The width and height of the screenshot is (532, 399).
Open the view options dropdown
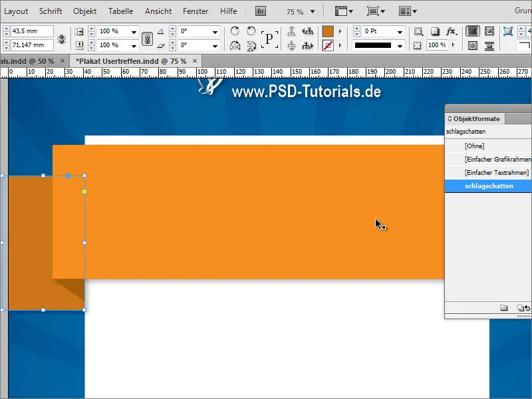point(344,11)
